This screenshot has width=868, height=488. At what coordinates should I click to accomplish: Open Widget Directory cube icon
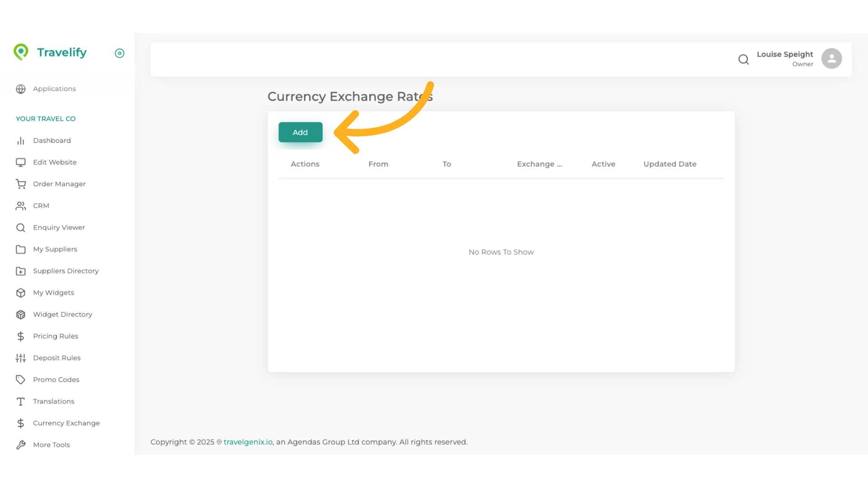(x=21, y=314)
